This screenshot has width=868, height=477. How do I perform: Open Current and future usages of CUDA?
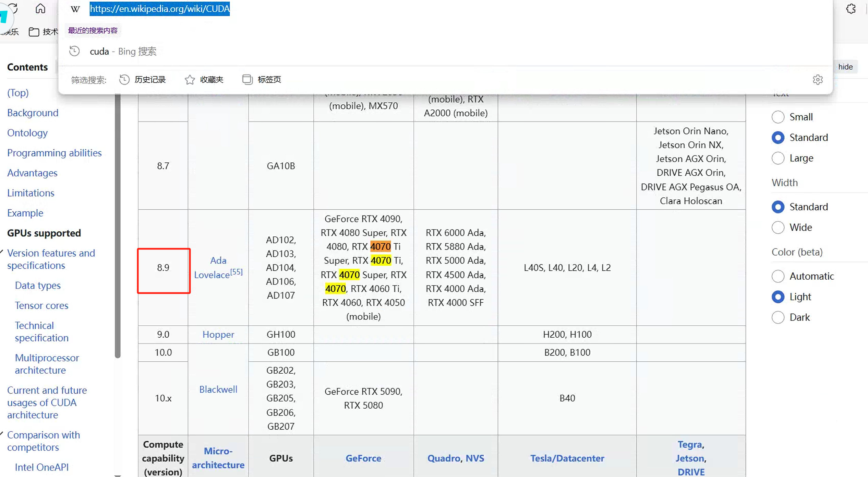pos(47,403)
